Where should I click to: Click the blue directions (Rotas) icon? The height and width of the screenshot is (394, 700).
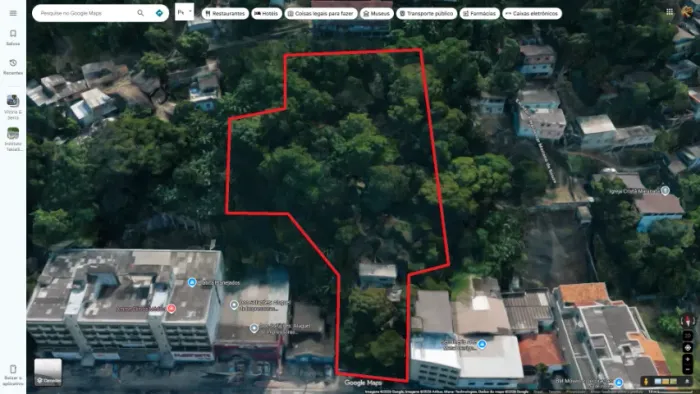[159, 13]
